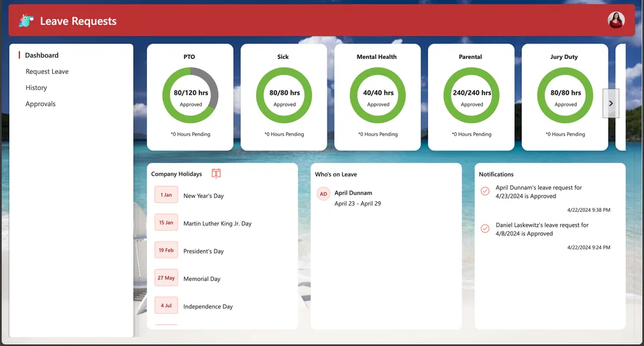644x346 pixels.
Task: Click the 0 Hours Pending text under Mental Health
Action: click(378, 134)
